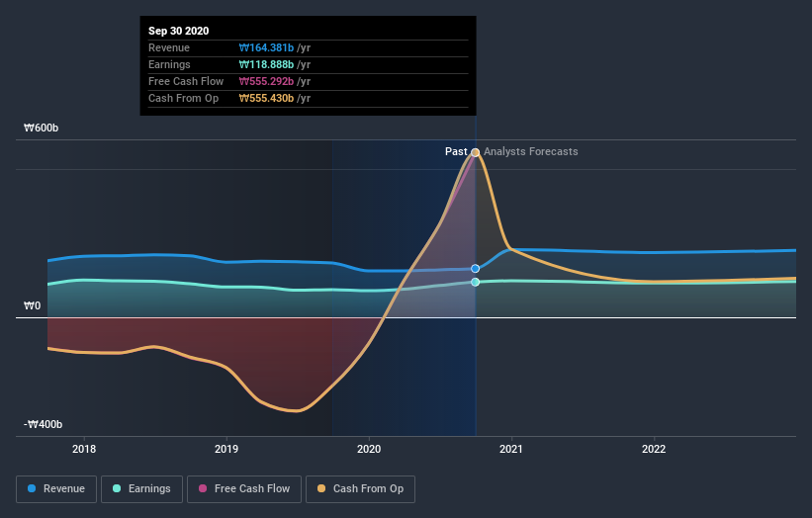Click the Cash From Op row label in tooltip
This screenshot has height=518, width=812.
(x=183, y=98)
